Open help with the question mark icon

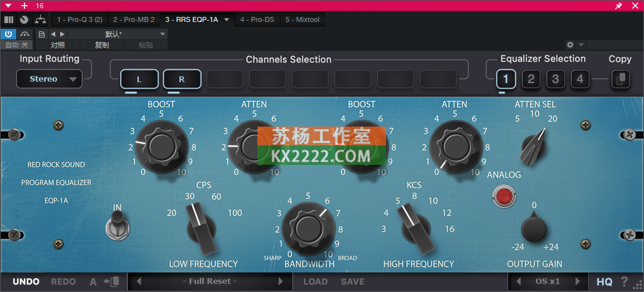tap(625, 282)
